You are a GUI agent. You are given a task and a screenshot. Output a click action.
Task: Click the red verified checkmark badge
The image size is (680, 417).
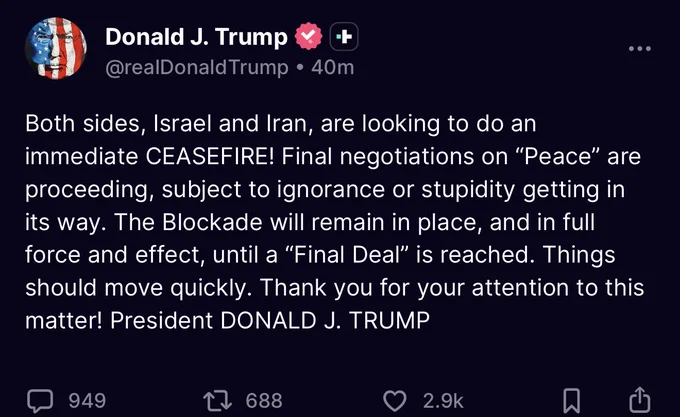[x=309, y=36]
